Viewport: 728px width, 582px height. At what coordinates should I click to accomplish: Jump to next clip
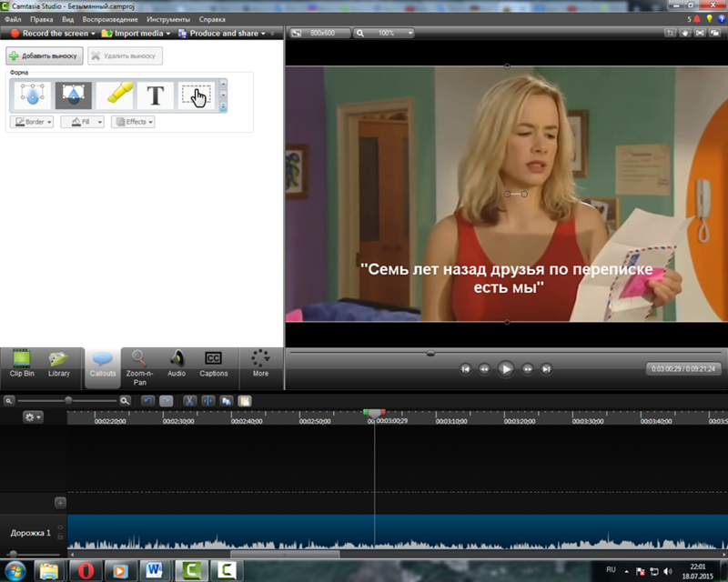(547, 369)
